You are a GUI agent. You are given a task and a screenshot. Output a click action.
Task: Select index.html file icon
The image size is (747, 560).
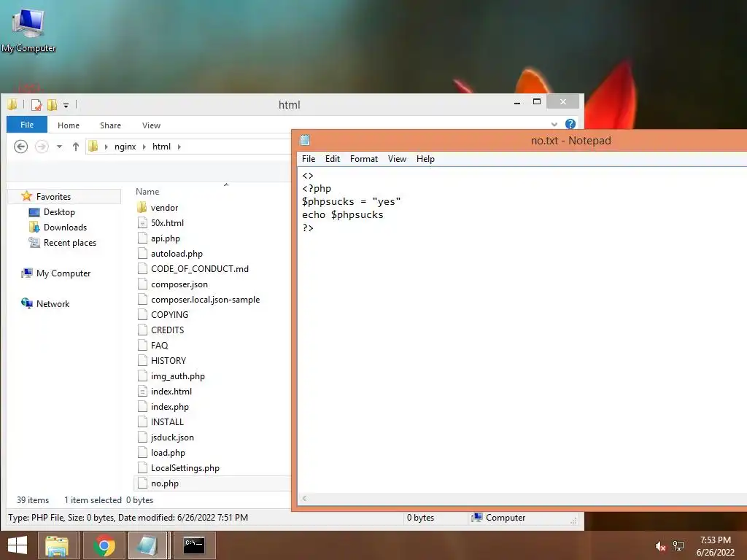[142, 392]
